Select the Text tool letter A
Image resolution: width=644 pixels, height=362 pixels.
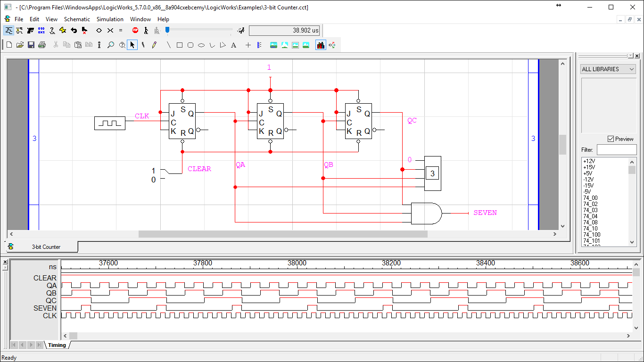click(x=233, y=45)
